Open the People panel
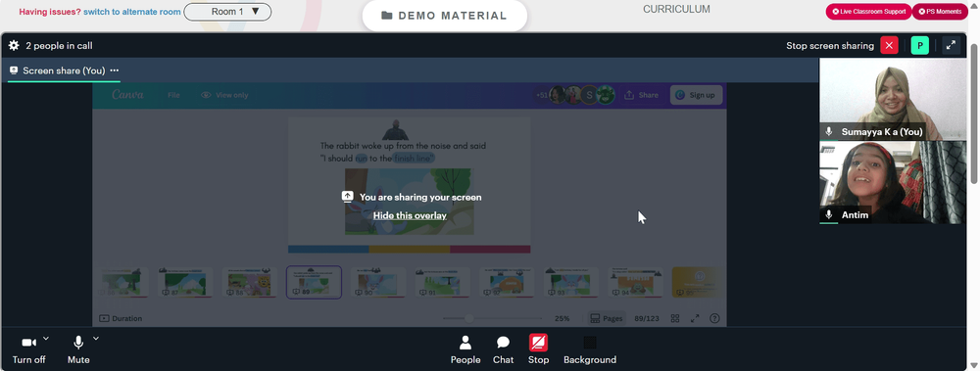 [465, 349]
